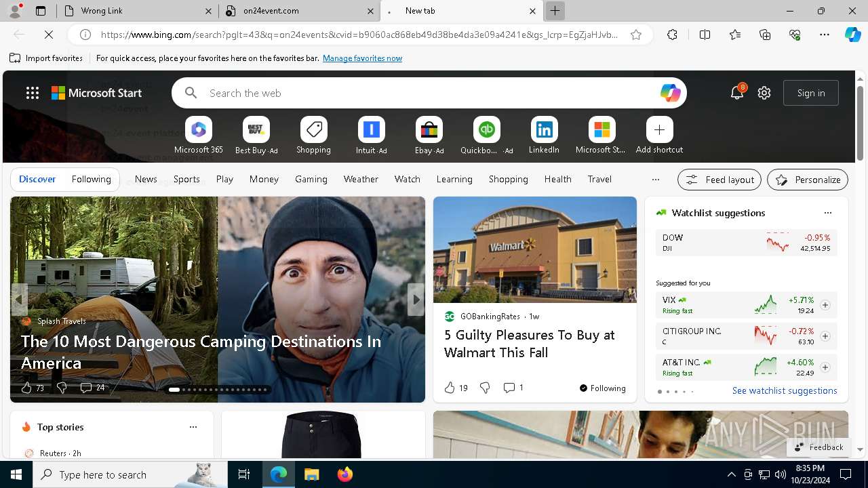
Task: Select the Sports category
Action: 186,179
